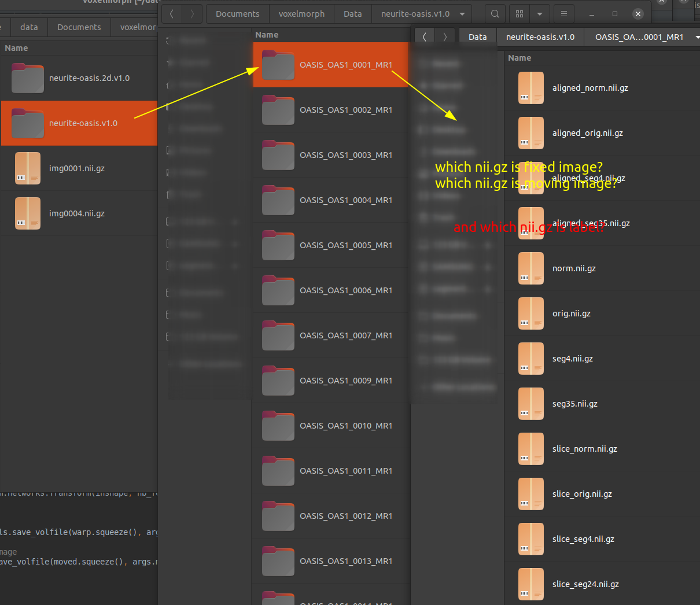Select the img0001.nii.gz file icon

point(27,168)
